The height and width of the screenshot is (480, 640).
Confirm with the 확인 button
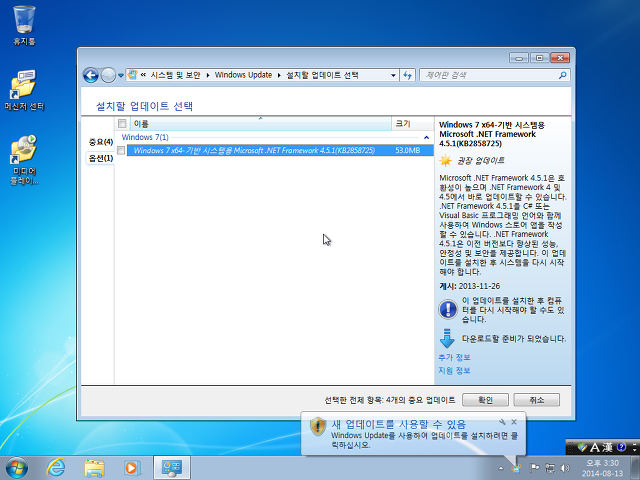tap(485, 400)
